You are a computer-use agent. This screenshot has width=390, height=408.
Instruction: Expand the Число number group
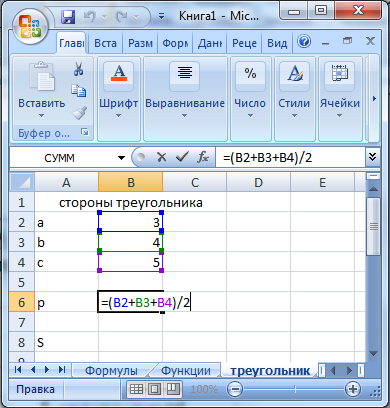click(x=250, y=99)
